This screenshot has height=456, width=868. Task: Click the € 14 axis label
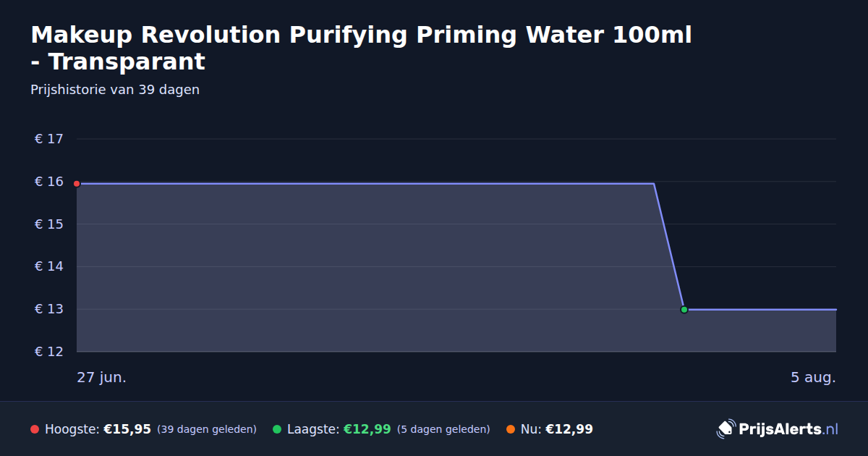pyautogui.click(x=49, y=267)
